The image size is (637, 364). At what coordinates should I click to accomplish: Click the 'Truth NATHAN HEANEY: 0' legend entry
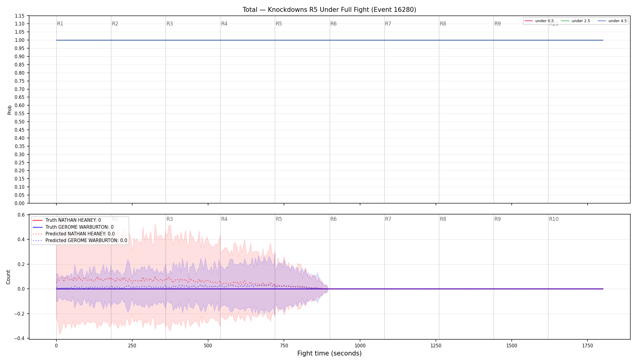(67, 220)
